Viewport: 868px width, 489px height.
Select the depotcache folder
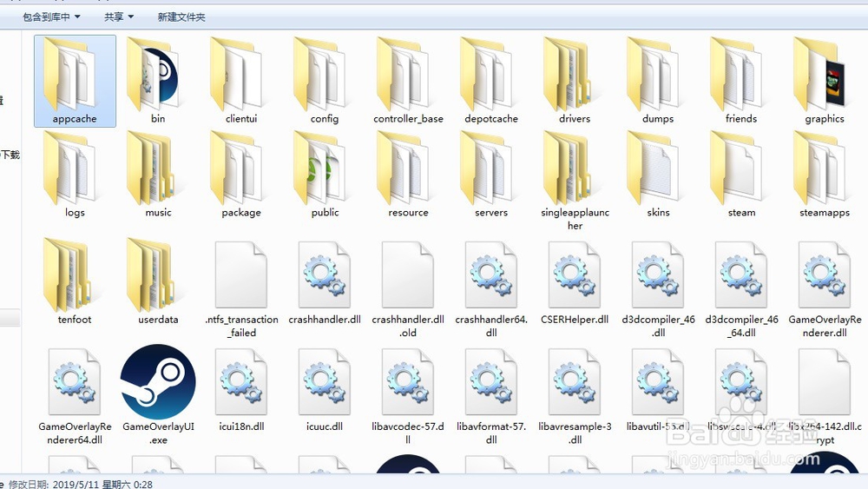(x=491, y=81)
